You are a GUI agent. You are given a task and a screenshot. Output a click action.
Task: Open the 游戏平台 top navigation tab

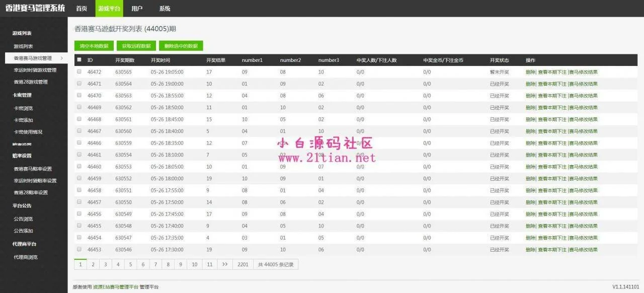(109, 9)
